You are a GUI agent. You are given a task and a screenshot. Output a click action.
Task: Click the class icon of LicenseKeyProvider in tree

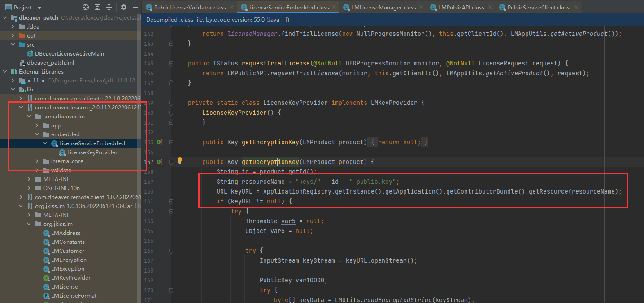[62, 152]
